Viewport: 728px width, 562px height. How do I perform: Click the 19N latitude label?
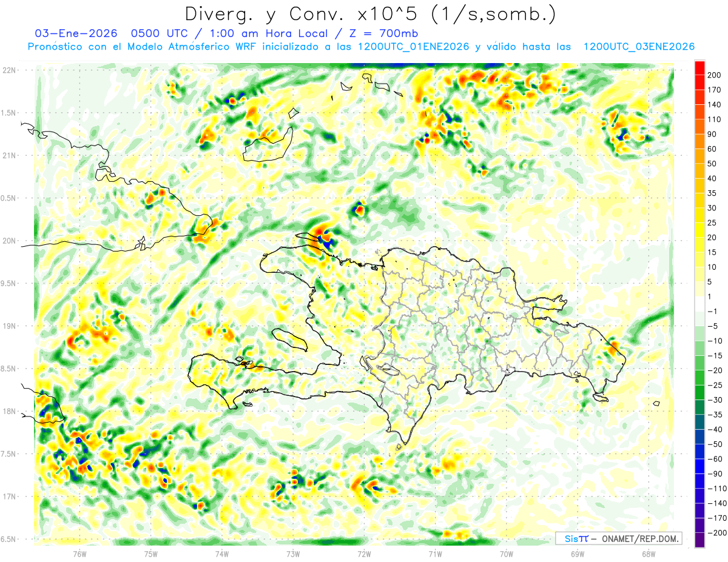(9, 326)
